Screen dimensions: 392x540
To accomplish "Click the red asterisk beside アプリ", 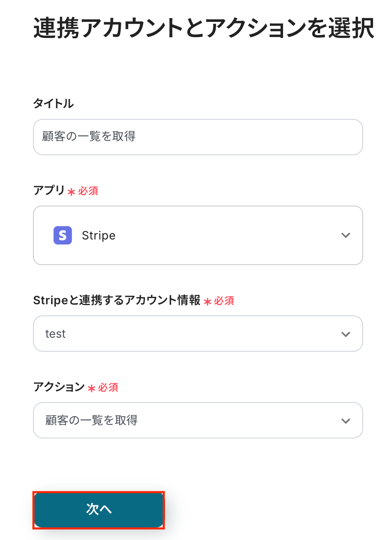I will 71,192.
